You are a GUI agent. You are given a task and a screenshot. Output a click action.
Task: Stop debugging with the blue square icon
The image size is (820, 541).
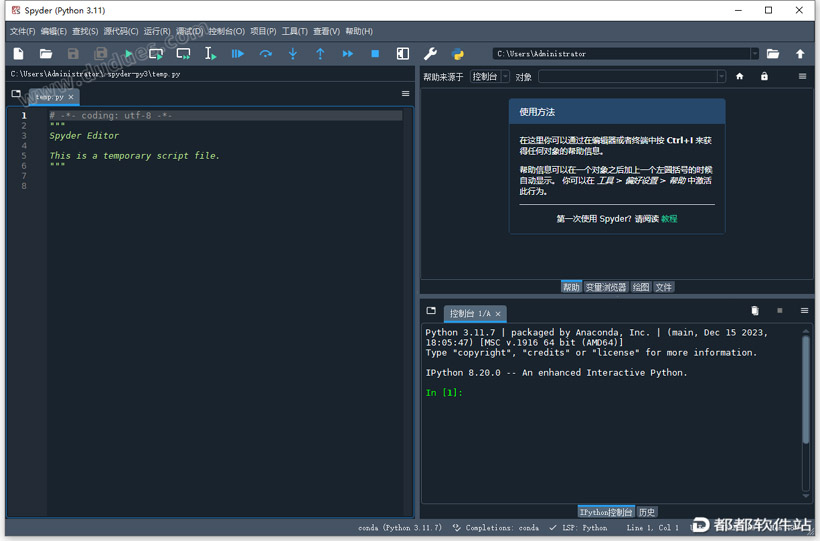click(375, 53)
